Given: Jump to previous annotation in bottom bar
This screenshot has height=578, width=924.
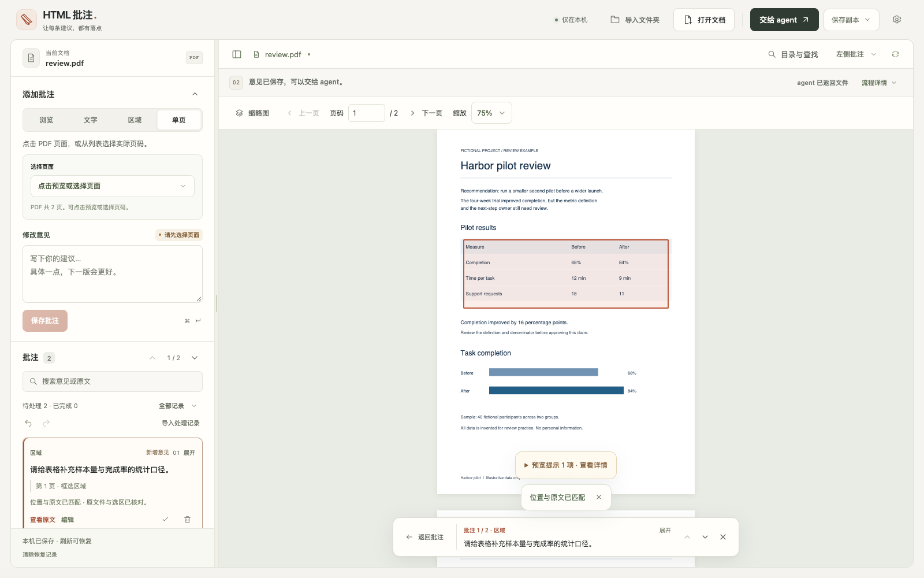Looking at the screenshot, I should (x=687, y=537).
